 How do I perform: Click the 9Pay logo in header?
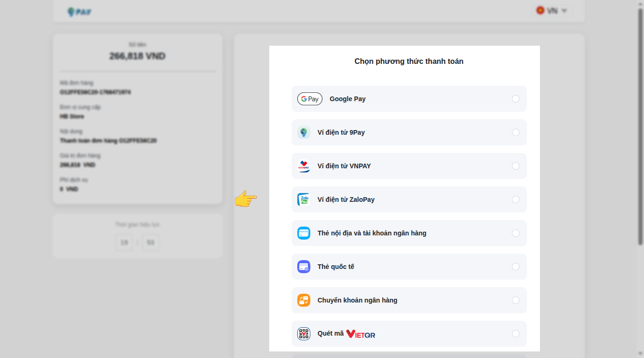[x=79, y=12]
